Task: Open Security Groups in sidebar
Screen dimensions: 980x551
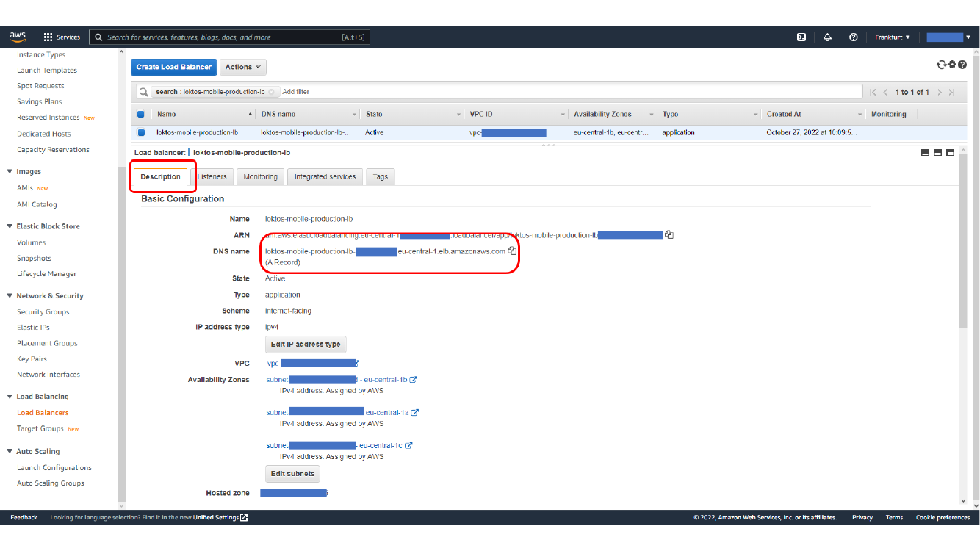Action: click(43, 312)
